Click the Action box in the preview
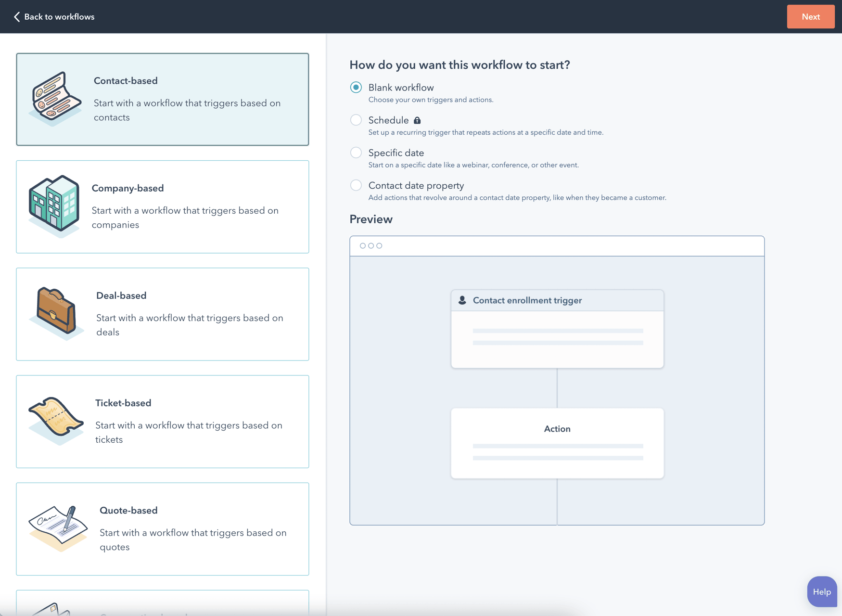The height and width of the screenshot is (616, 842). point(557,443)
